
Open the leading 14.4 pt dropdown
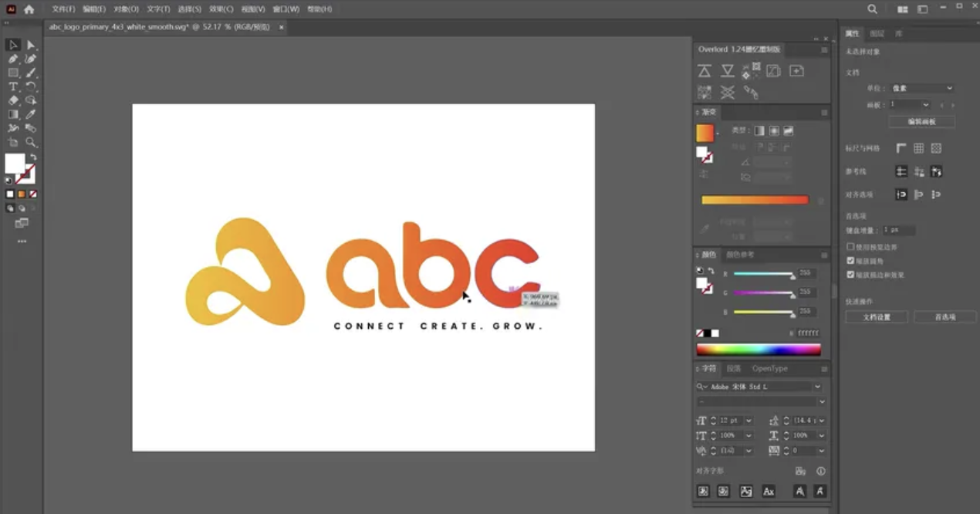[821, 421]
